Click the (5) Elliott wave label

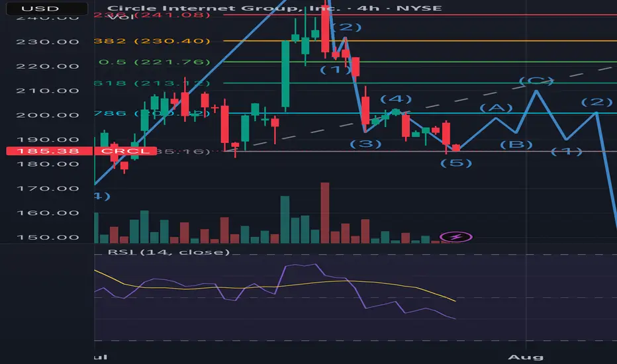coord(455,163)
